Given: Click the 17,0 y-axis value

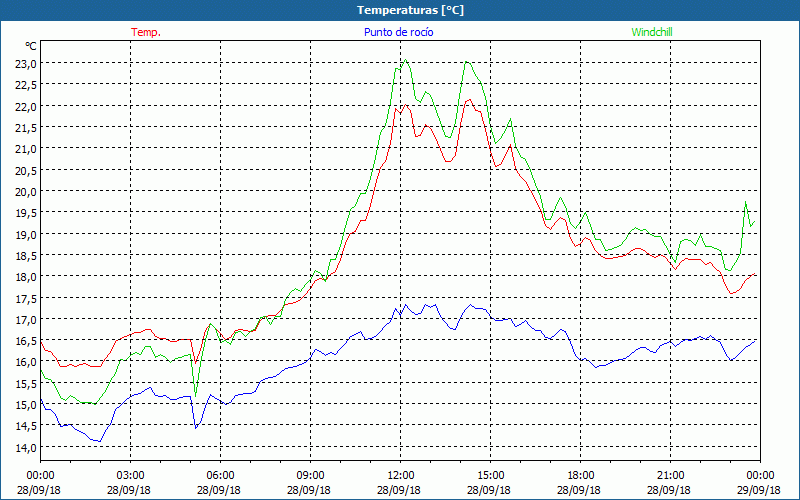Looking at the screenshot, I should pyautogui.click(x=26, y=319).
